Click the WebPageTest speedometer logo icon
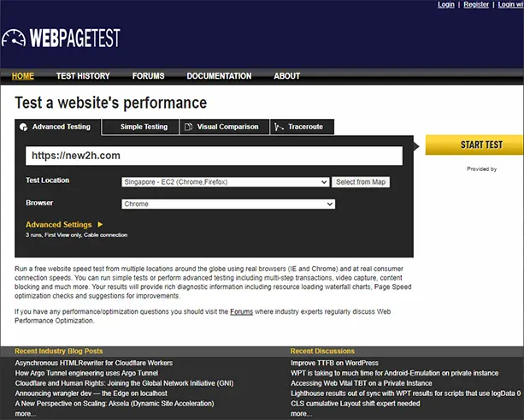524x420 pixels. point(14,38)
